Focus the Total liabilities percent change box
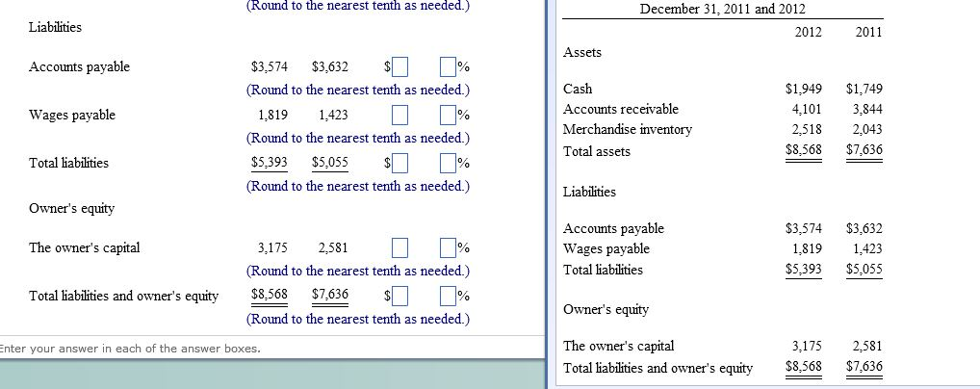Screen dimensions: 980x389 (x=447, y=164)
